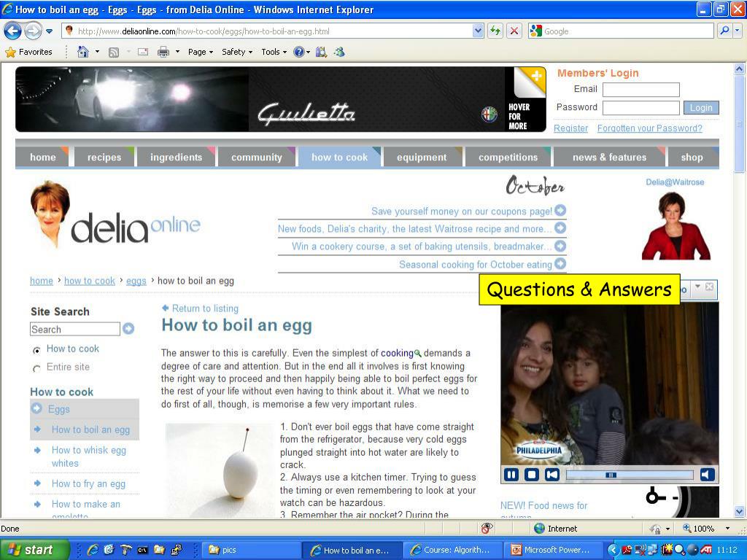Click the command prompt Quick Launch icon
Screen dimensions: 747x560
[142, 550]
